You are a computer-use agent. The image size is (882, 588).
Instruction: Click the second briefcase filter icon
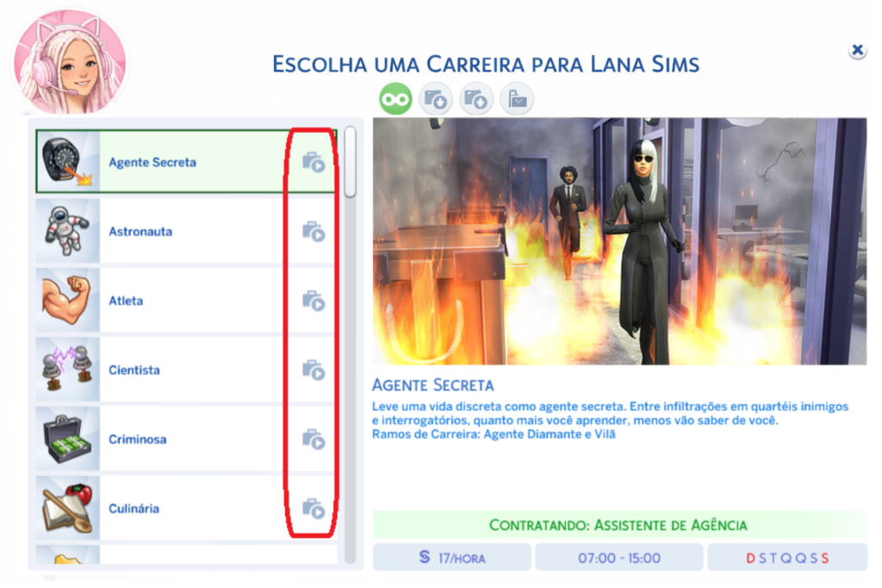436,99
